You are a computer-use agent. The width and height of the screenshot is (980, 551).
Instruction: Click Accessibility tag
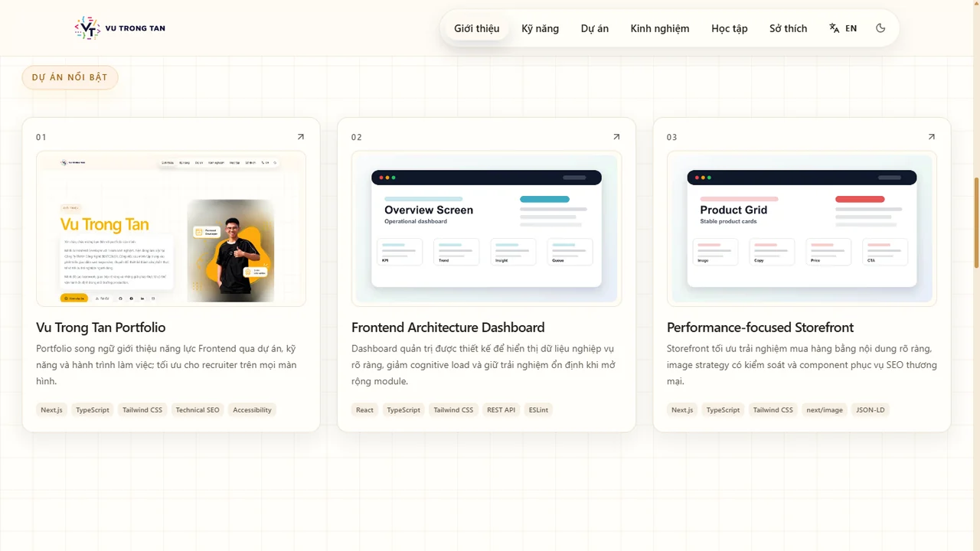click(252, 410)
